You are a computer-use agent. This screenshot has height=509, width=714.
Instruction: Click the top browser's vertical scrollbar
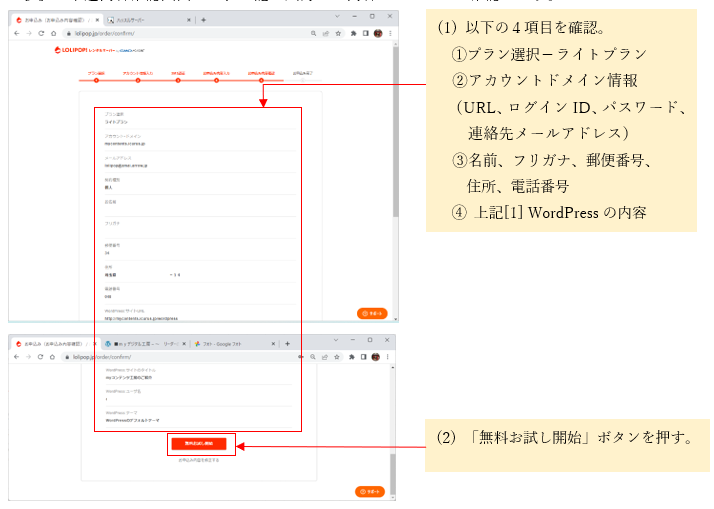point(395,150)
